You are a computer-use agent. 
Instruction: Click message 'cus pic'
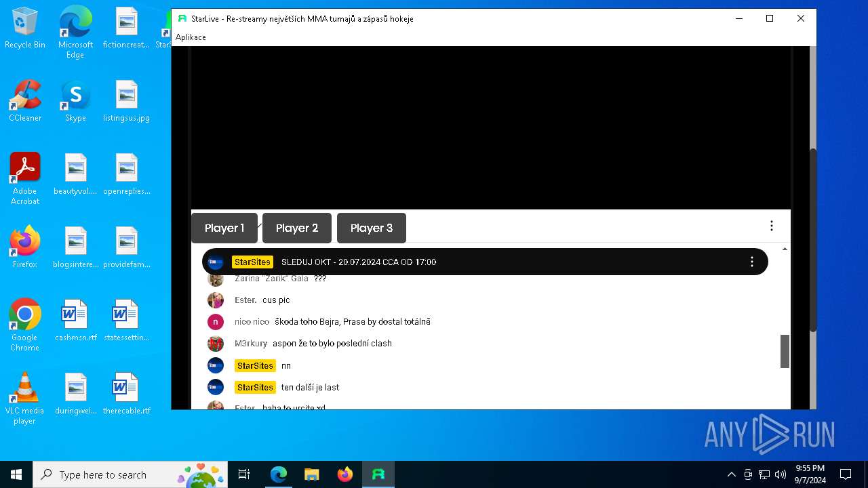pos(276,300)
